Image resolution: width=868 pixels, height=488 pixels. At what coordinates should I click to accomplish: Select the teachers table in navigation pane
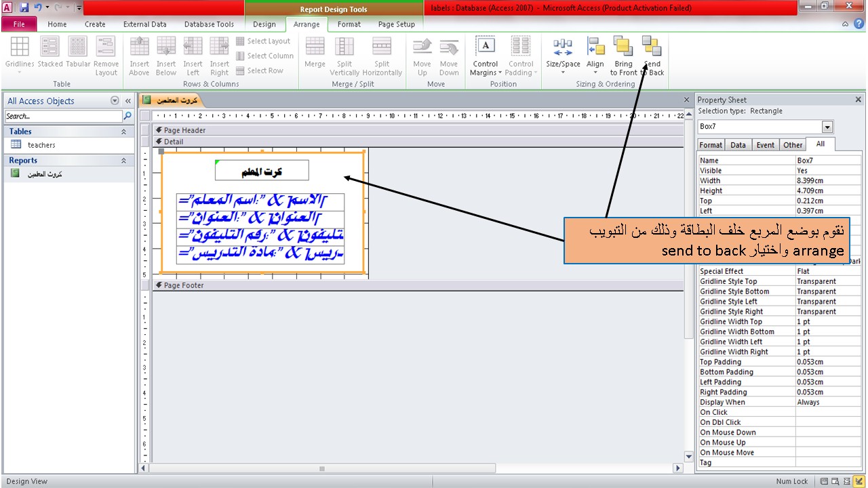click(x=43, y=145)
